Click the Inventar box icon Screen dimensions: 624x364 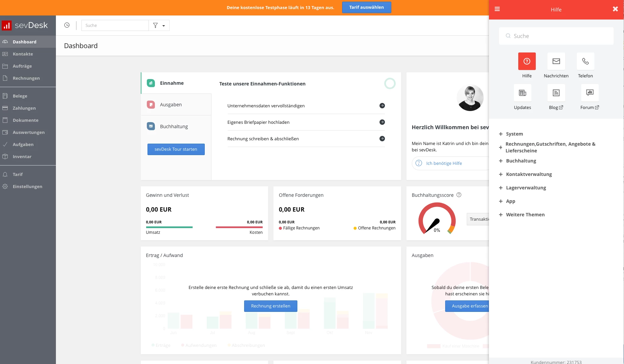(x=5, y=156)
